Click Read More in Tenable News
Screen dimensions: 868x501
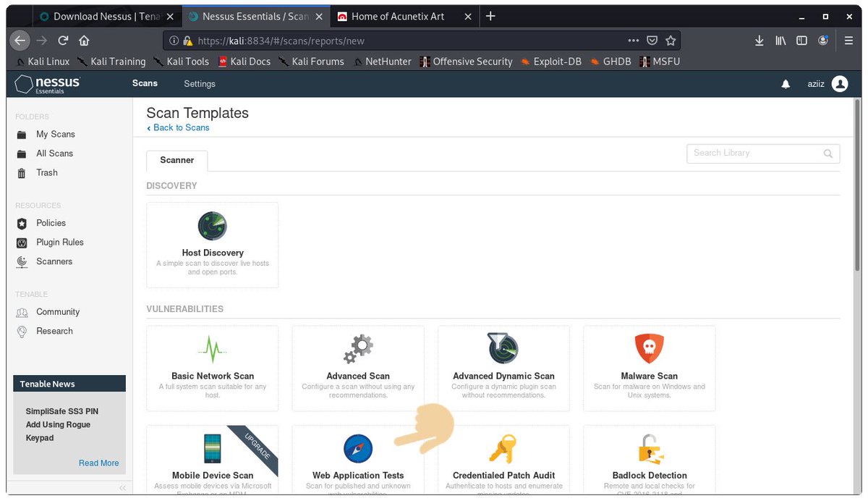(x=99, y=463)
